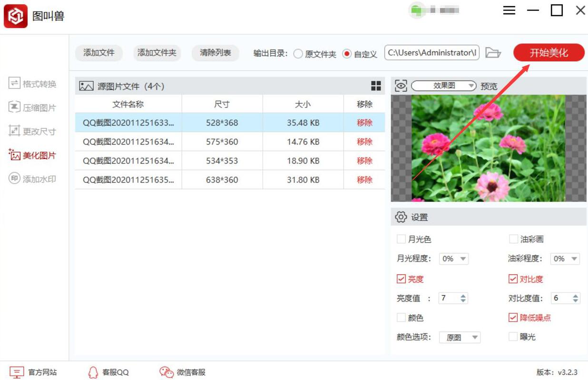This screenshot has height=380, width=588.
Task: Click the 客服QQ penguin icon
Action: click(x=93, y=372)
